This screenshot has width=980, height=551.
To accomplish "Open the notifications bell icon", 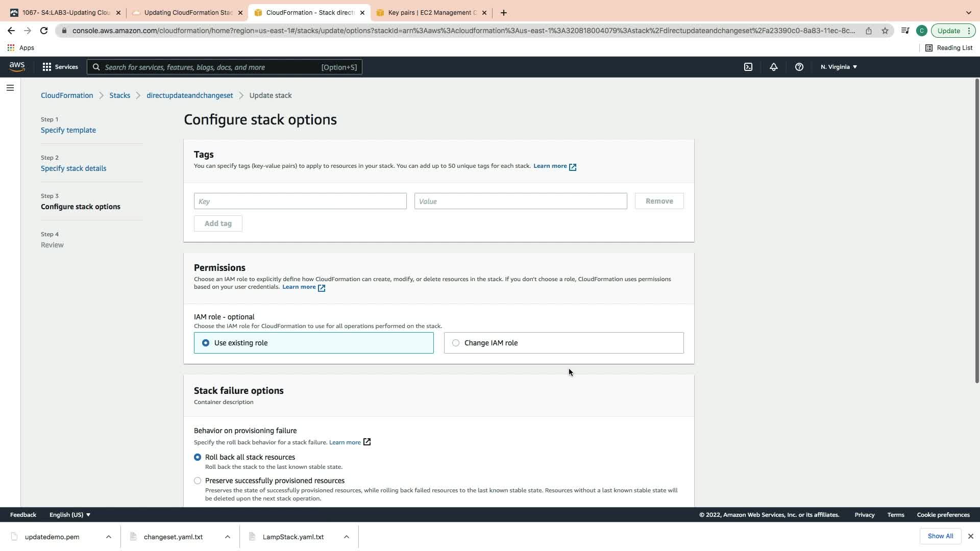I will pyautogui.click(x=773, y=67).
